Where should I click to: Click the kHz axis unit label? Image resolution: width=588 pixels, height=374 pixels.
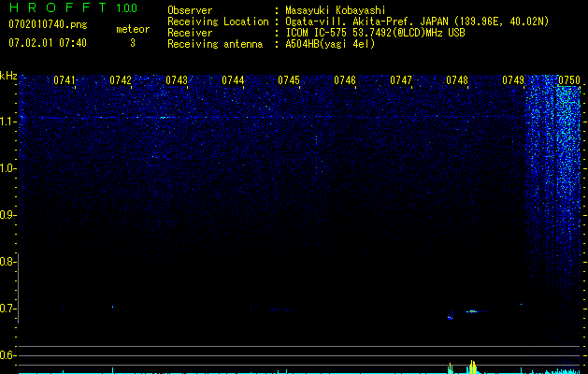(8, 76)
